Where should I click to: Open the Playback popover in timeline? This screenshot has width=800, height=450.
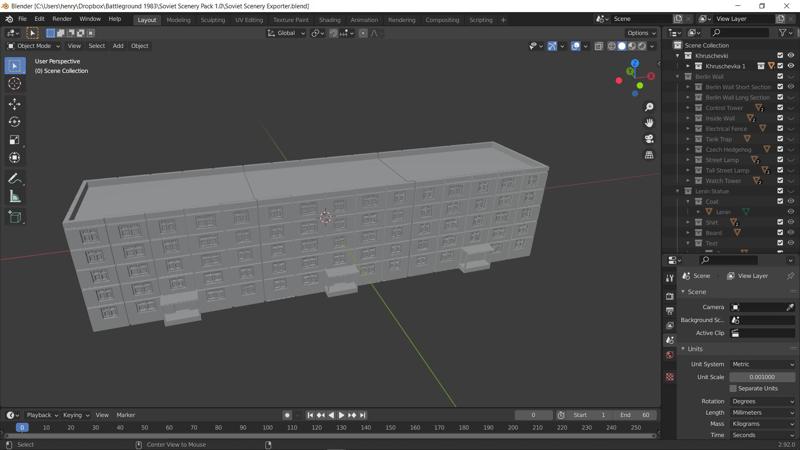click(x=42, y=415)
